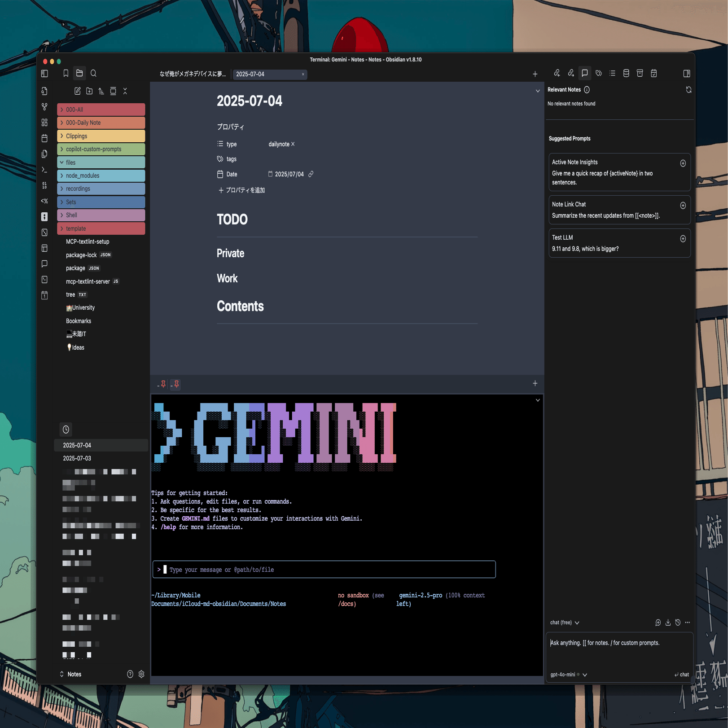Switch to the なぜ俺がメガネデバイス tab
This screenshot has height=728, width=728.
pos(193,74)
